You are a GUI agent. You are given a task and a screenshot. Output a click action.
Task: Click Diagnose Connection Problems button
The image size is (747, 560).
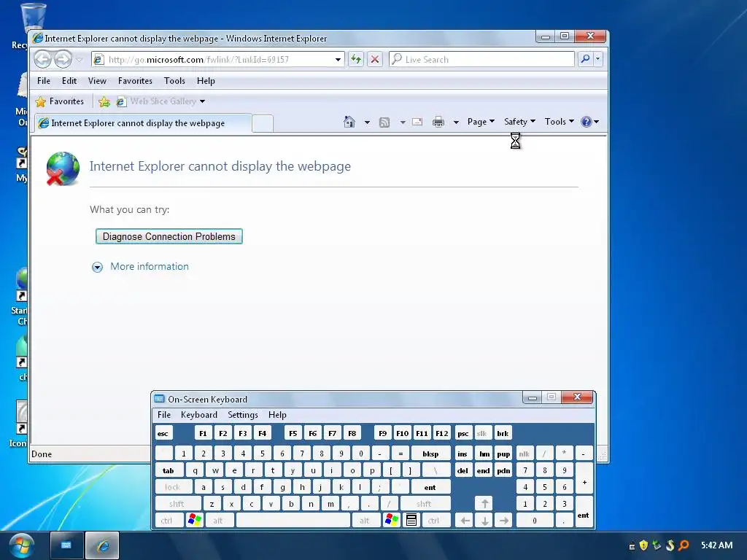(169, 237)
